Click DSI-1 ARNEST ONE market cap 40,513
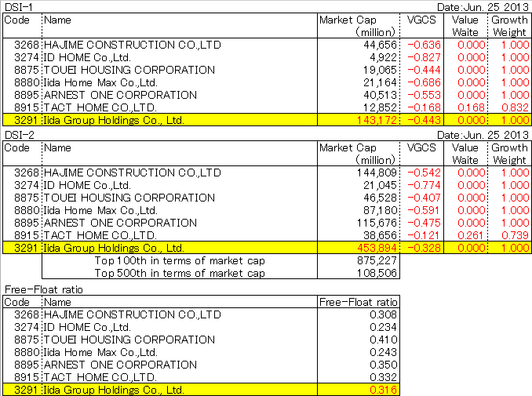Screen dimensions: 532x396 coord(380,95)
